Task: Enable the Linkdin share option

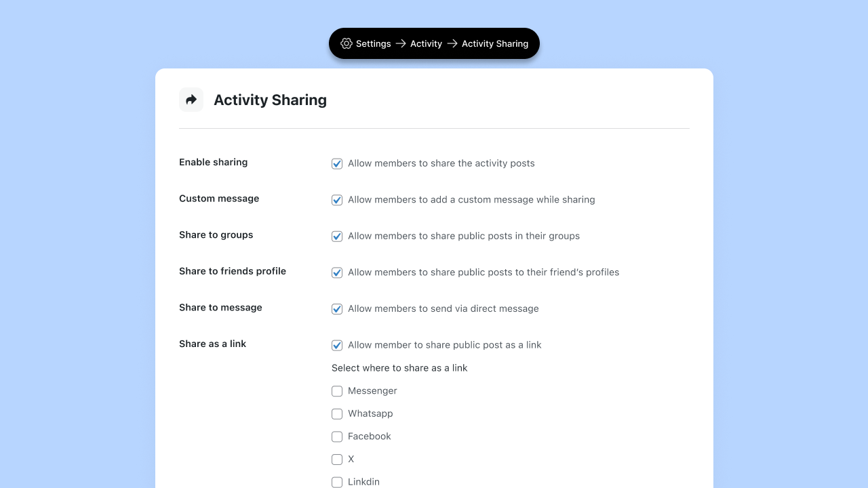Action: click(337, 482)
